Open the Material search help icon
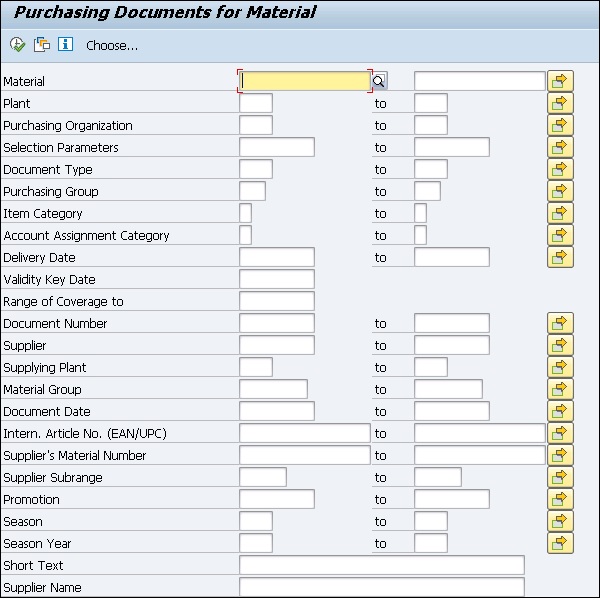Image resolution: width=600 pixels, height=600 pixels. (379, 81)
